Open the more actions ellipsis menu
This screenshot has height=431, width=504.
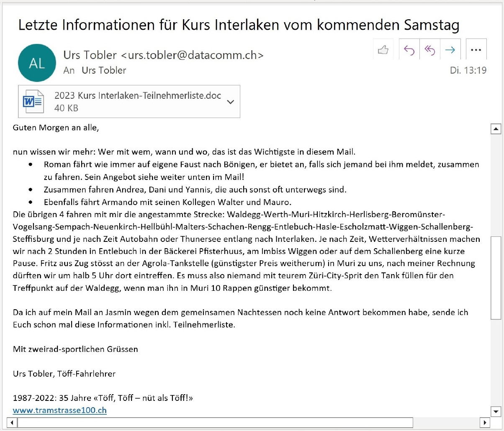pyautogui.click(x=476, y=50)
